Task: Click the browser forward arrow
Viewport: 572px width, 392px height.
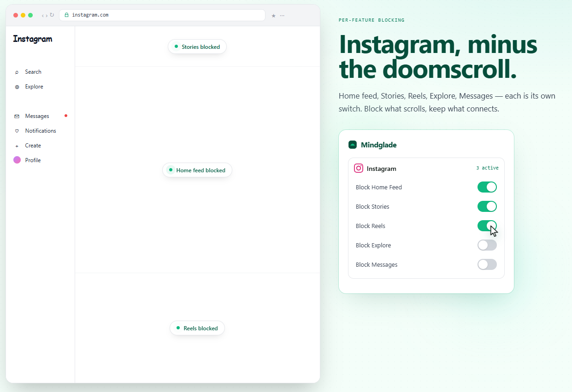Action: tap(47, 16)
